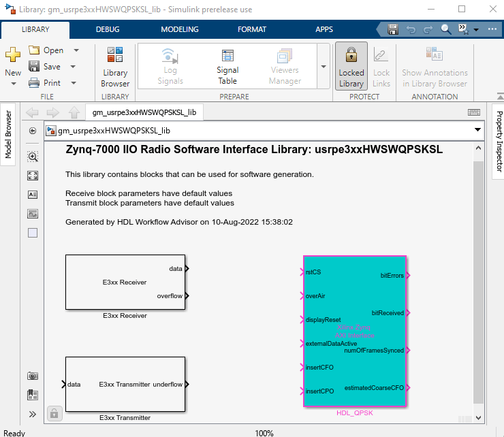Click the library title annotation text

(254, 150)
